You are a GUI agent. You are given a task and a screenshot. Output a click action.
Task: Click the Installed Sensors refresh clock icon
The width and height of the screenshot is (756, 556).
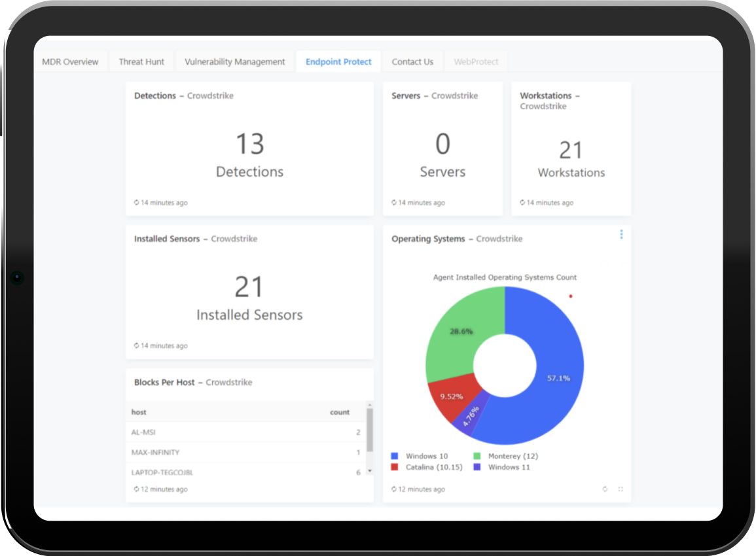136,345
